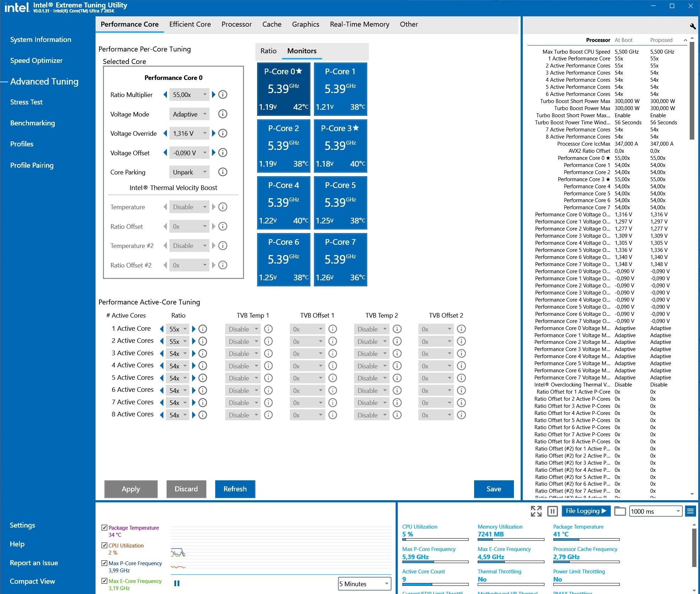Open the log file folder icon
This screenshot has height=594, width=700.
pyautogui.click(x=620, y=511)
